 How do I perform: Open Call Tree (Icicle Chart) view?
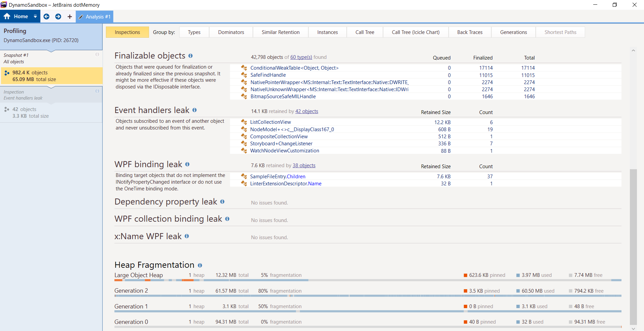[416, 32]
